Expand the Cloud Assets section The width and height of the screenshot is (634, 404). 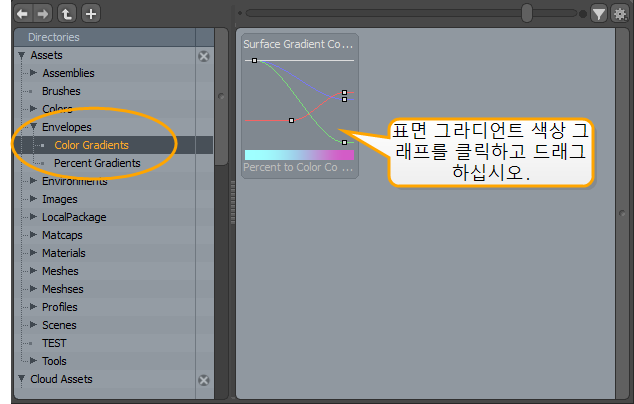(22, 380)
